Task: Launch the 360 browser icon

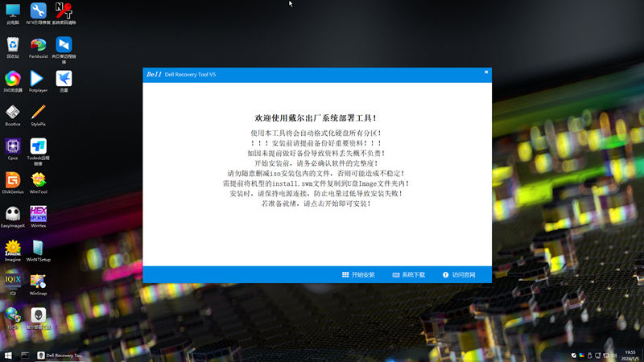Action: tap(13, 81)
